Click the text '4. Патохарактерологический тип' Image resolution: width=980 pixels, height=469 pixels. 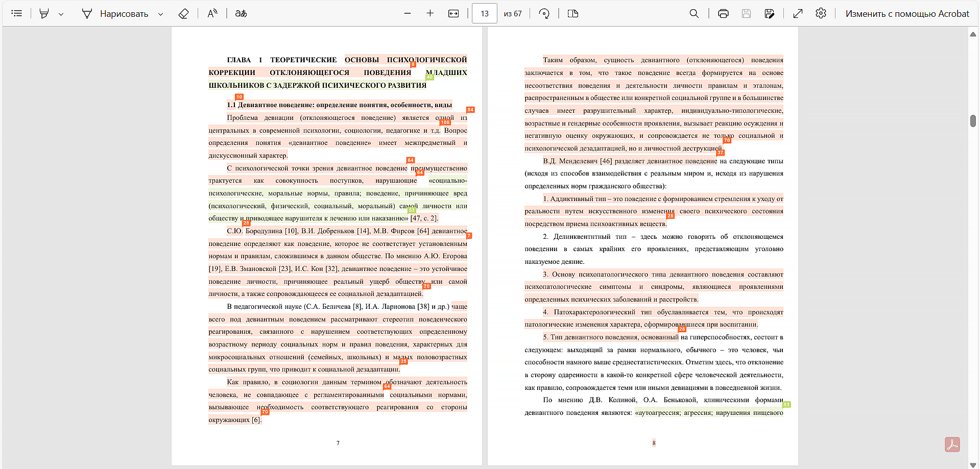(x=597, y=312)
